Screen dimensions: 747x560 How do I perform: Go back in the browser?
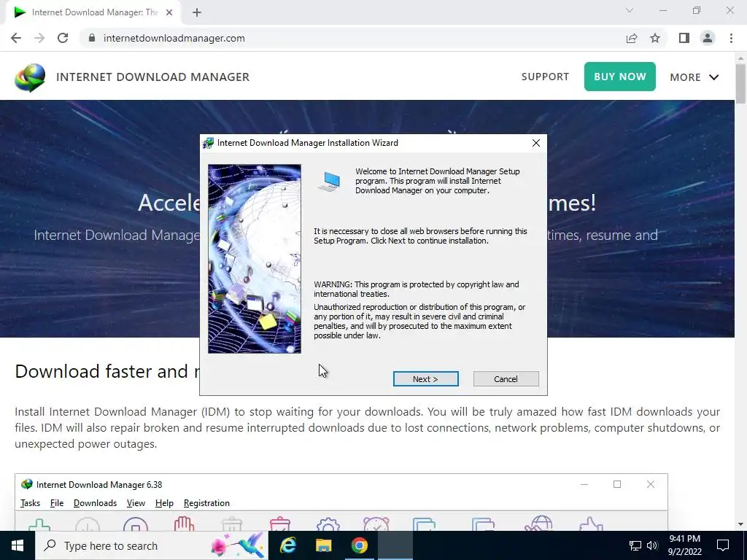click(x=16, y=38)
